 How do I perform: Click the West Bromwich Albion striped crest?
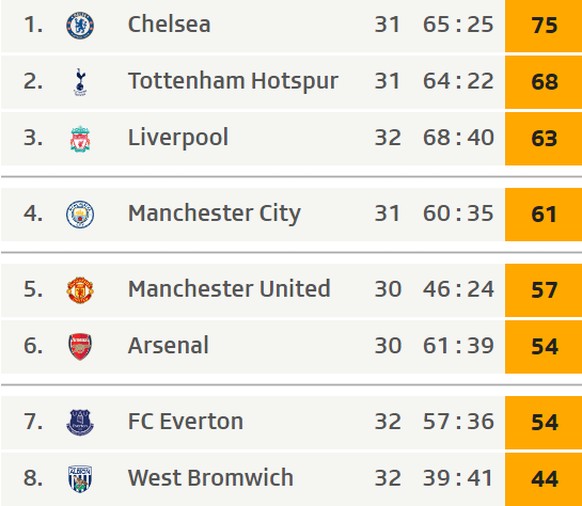80,479
